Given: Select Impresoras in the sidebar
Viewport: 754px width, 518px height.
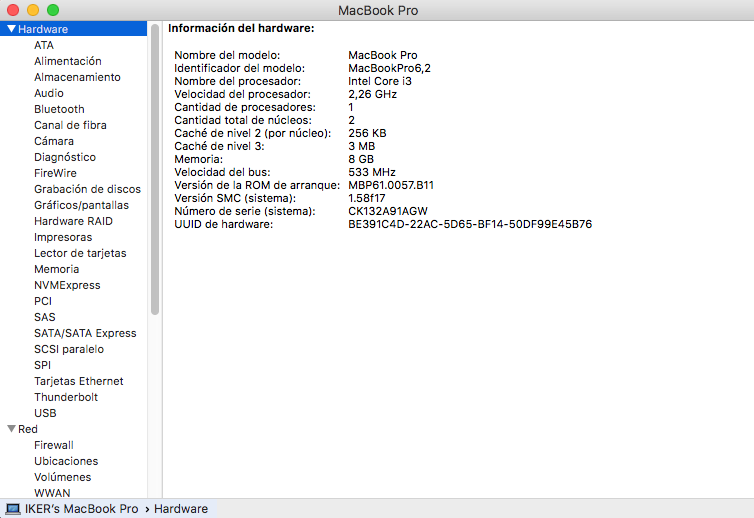Looking at the screenshot, I should tap(63, 237).
